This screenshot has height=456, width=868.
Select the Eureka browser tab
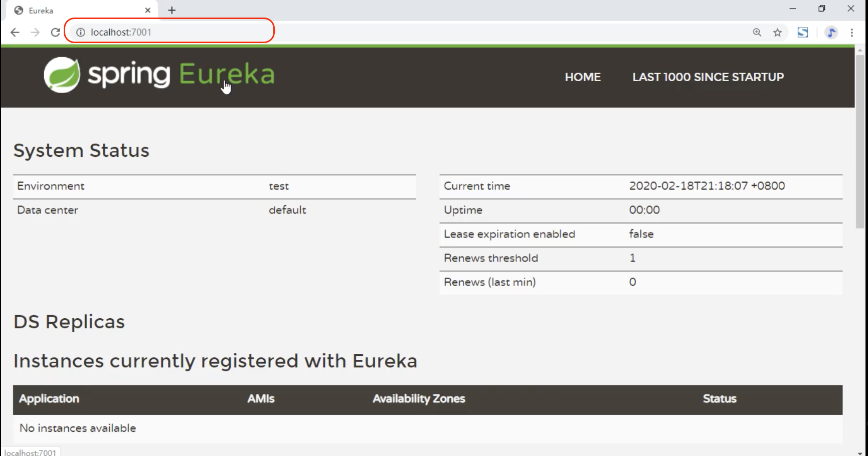point(75,10)
